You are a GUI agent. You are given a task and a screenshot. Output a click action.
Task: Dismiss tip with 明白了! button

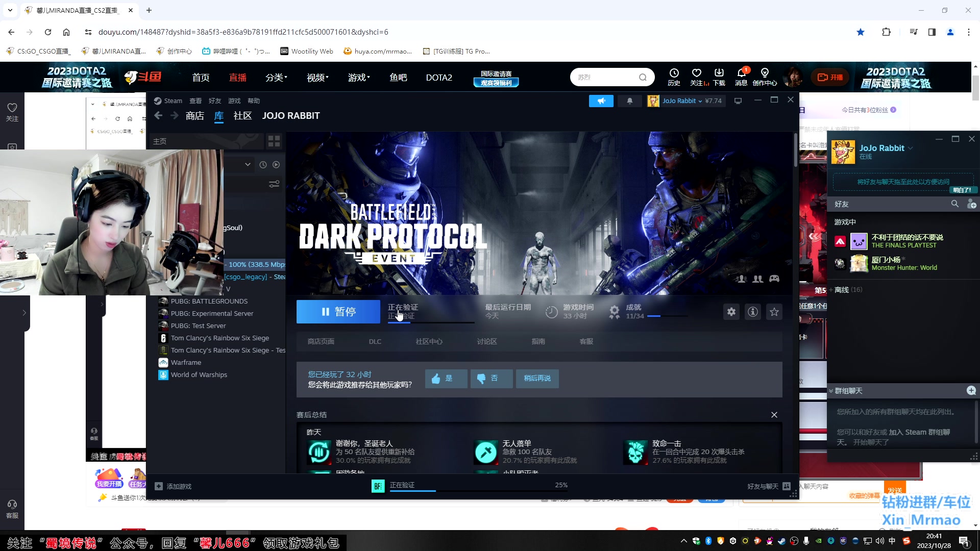962,190
